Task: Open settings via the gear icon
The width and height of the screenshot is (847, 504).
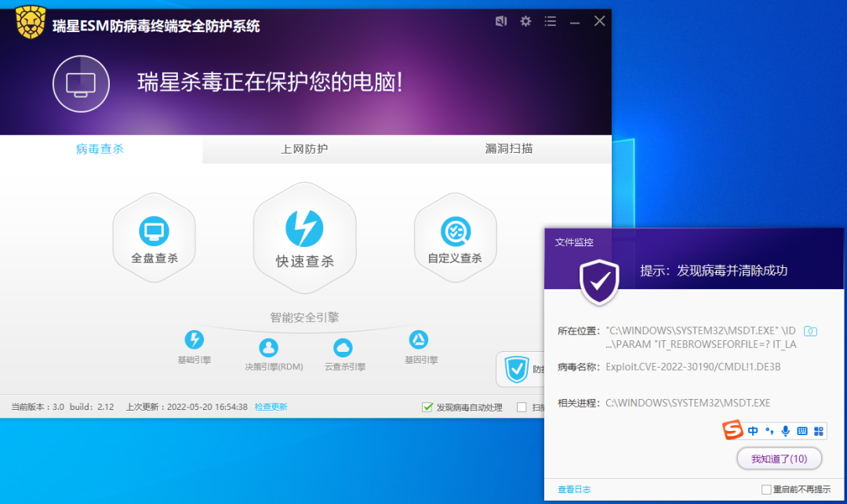Action: tap(525, 21)
